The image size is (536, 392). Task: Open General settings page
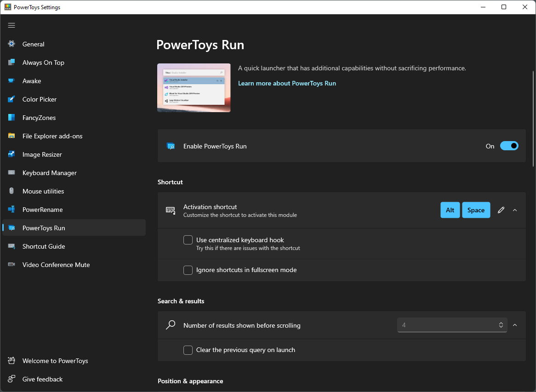(x=74, y=44)
